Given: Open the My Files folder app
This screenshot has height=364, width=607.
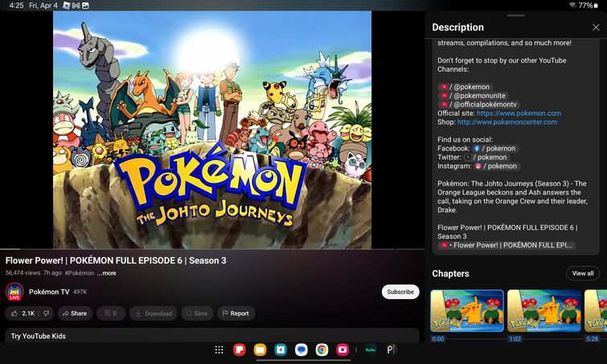Looking at the screenshot, I should pos(260,350).
